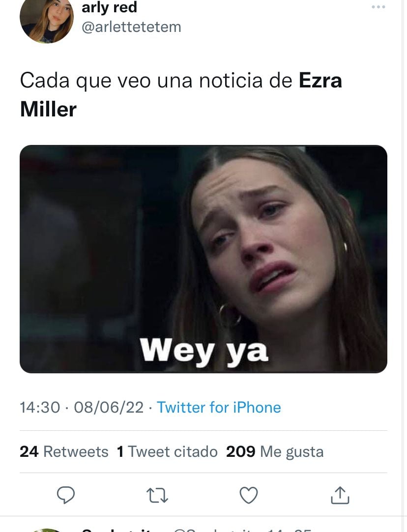This screenshot has width=407, height=532.
Task: Click the reply speech bubble icon
Action: click(x=65, y=495)
